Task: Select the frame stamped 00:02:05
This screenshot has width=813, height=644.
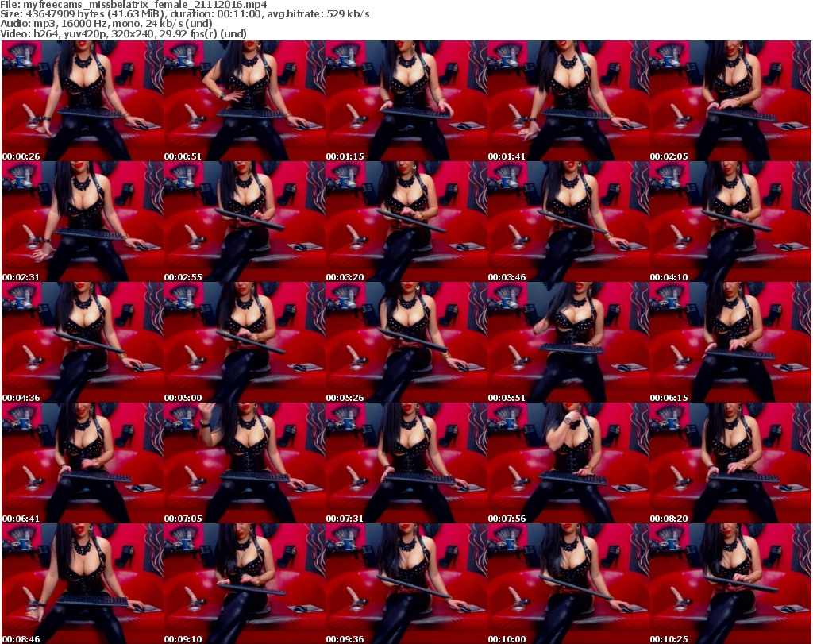Action: (730, 101)
